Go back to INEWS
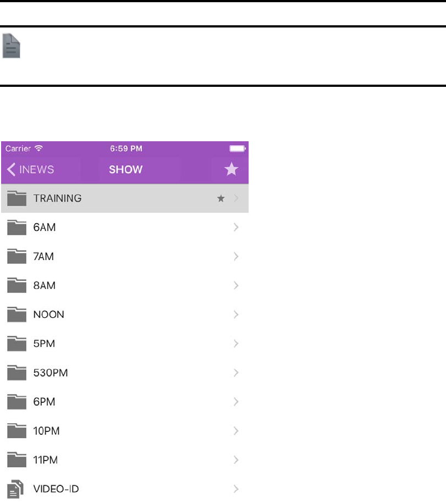The width and height of the screenshot is (446, 504). [31, 169]
